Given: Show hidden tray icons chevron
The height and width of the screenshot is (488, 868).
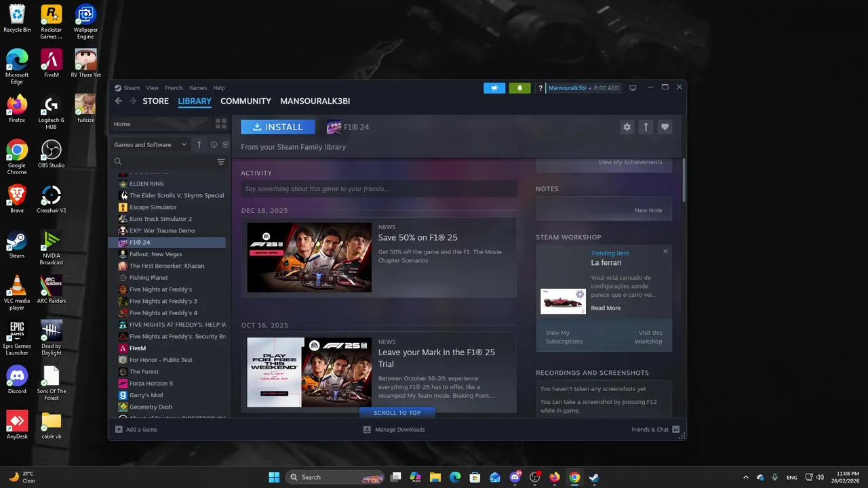Looking at the screenshot, I should pyautogui.click(x=746, y=477).
